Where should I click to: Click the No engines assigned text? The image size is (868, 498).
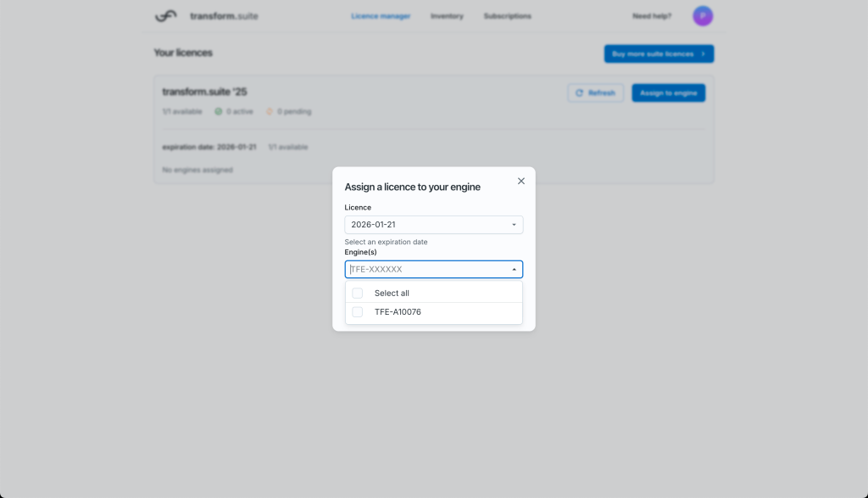[197, 170]
